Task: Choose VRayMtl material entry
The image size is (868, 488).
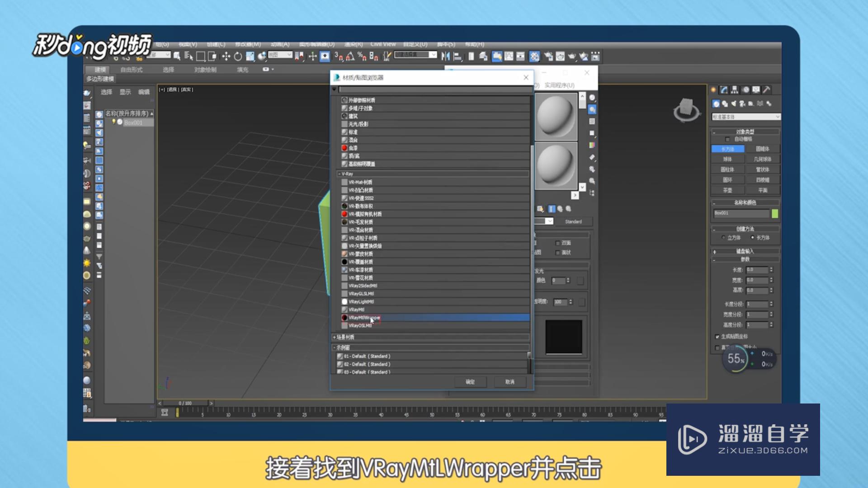Action: click(435, 310)
